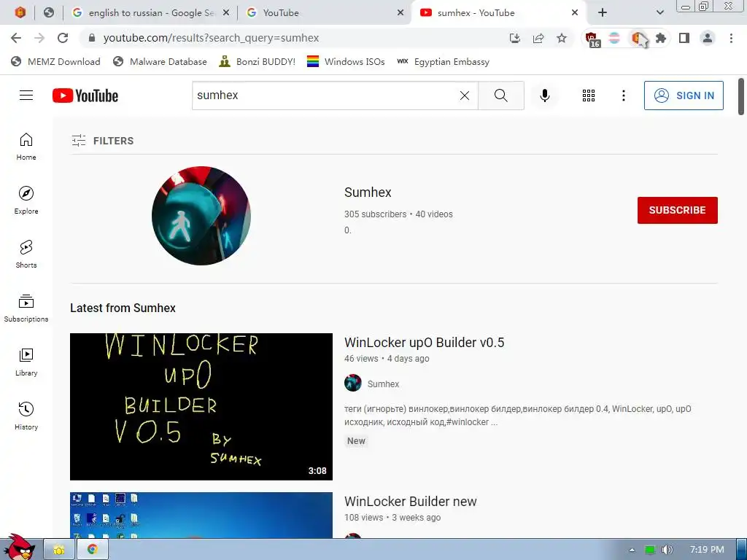Bookmark this page with star

(x=562, y=38)
